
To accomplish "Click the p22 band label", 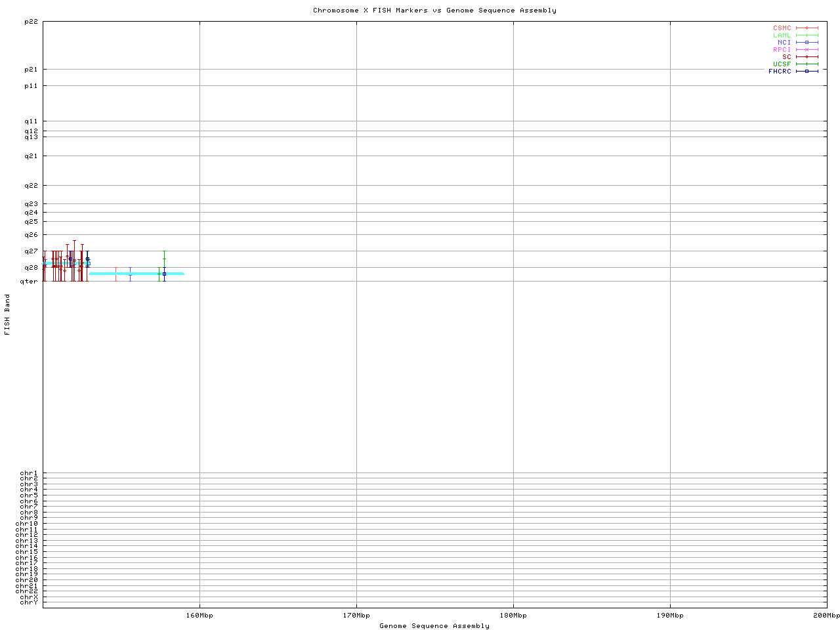I will coord(31,22).
